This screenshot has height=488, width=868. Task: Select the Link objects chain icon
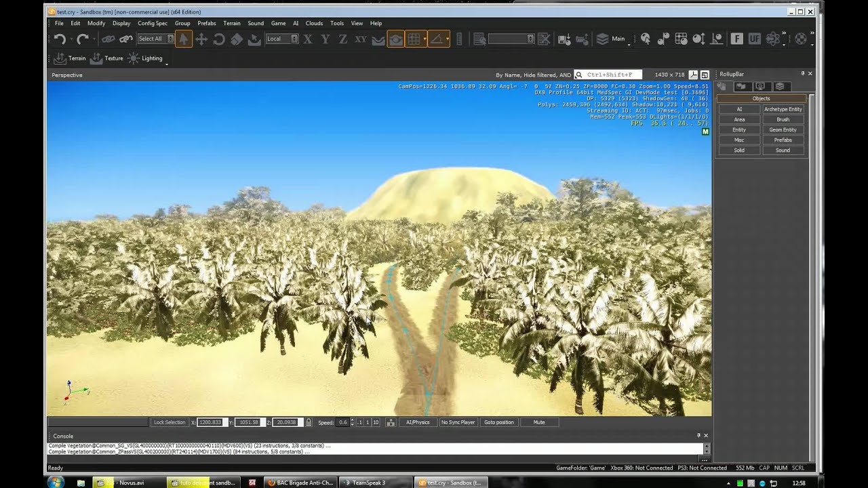click(108, 39)
